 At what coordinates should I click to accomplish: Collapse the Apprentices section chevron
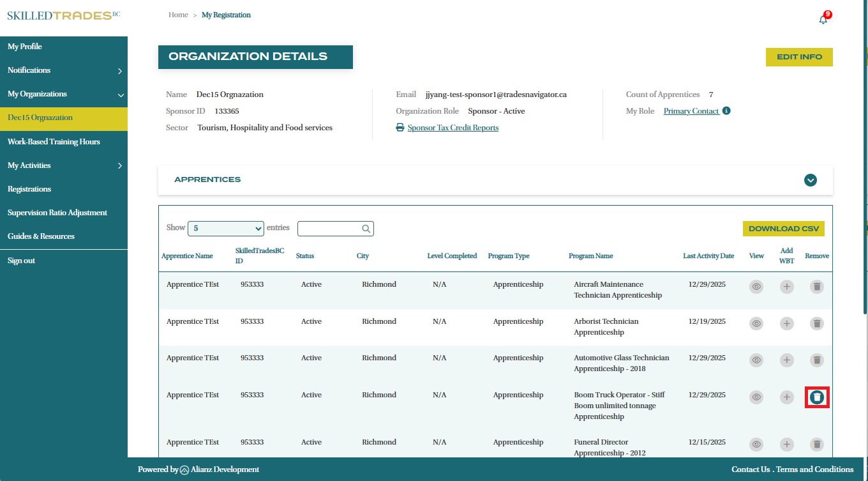[811, 180]
